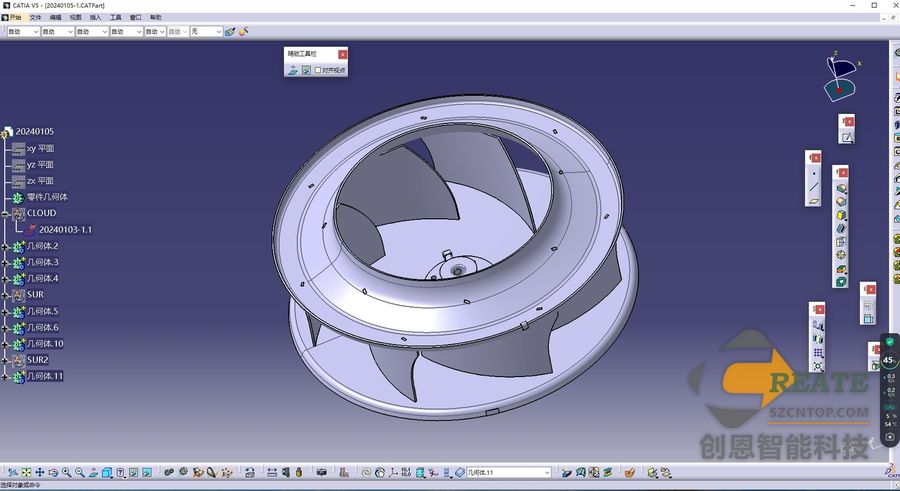
Task: Select 几何体.5 in the tree
Action: coord(42,311)
